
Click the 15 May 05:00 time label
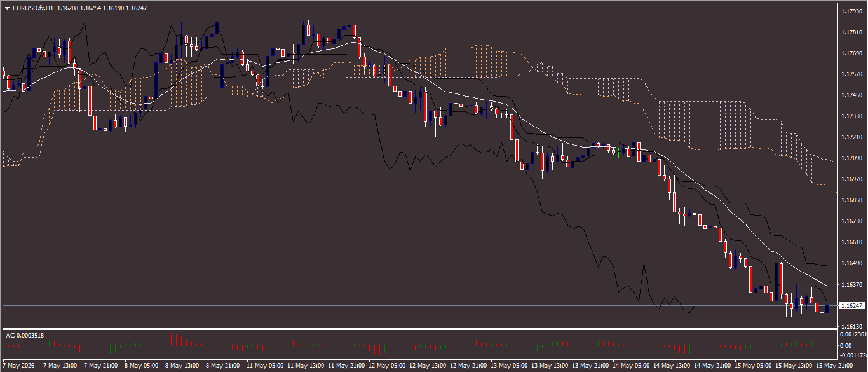(x=753, y=366)
